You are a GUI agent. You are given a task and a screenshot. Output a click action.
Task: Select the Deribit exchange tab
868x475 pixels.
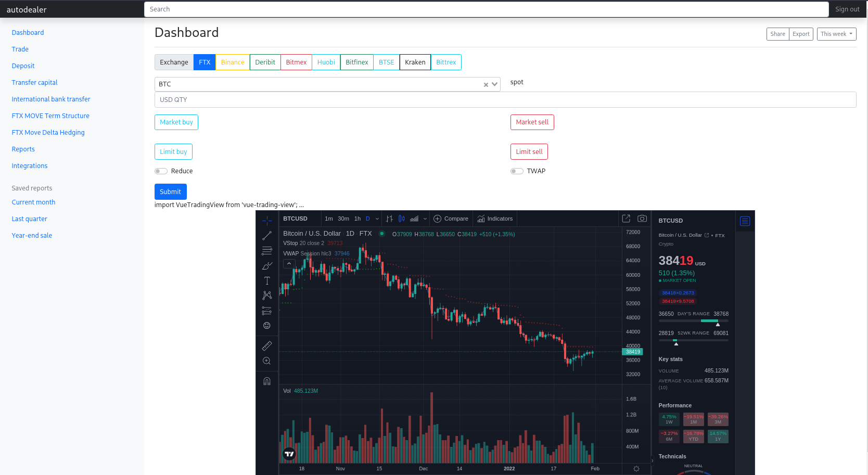265,62
